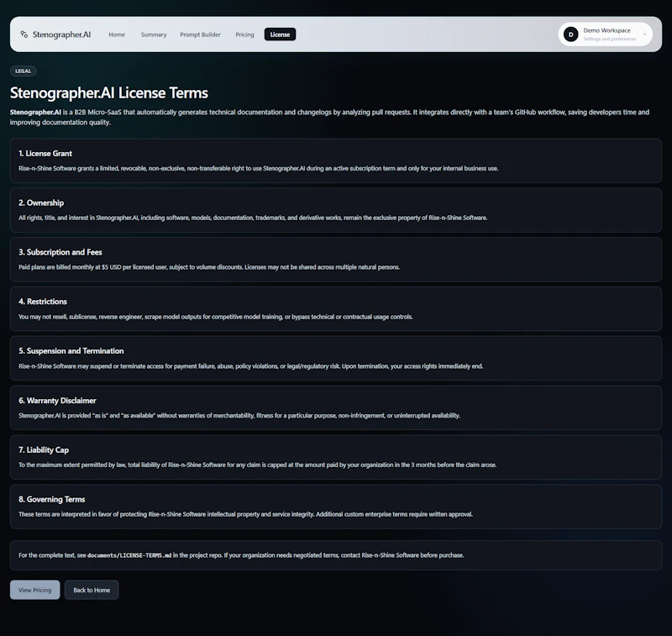Click the "Stenographer.AI License Terms" page heading
The image size is (672, 636).
coord(109,92)
